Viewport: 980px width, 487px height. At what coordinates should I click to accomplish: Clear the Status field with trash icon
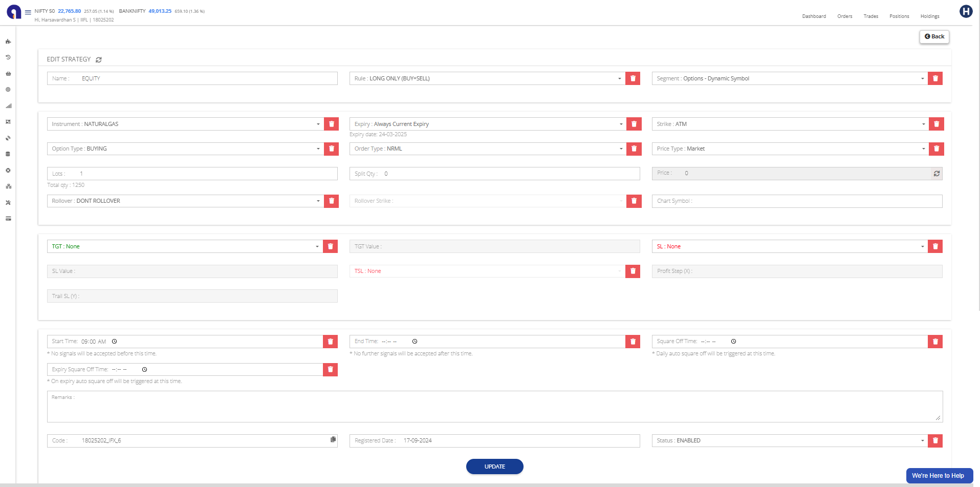[935, 440]
